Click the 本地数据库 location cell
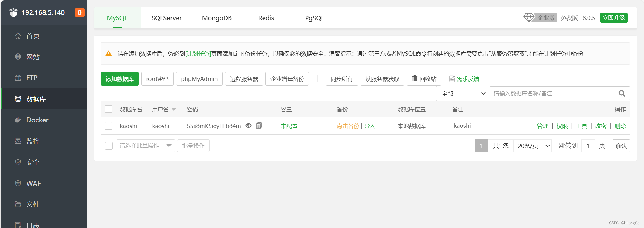This screenshot has height=228, width=644. (x=412, y=126)
